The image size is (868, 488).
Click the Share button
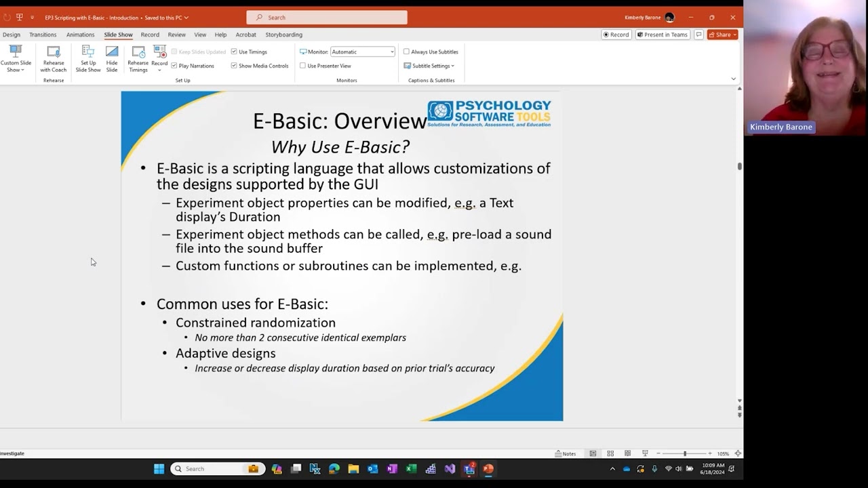[x=722, y=35]
